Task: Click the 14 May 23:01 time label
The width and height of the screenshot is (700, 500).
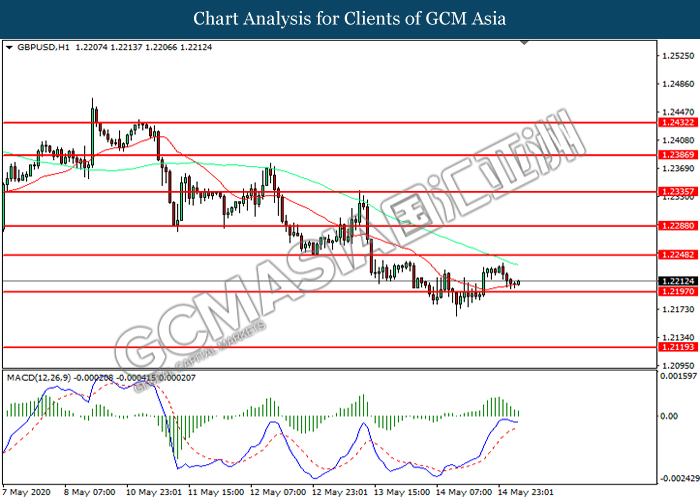Action: coord(525,492)
